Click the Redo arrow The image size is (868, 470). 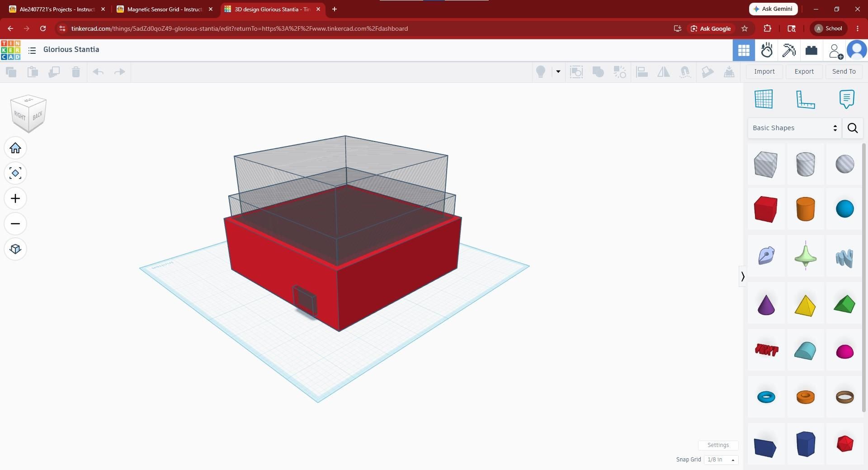pyautogui.click(x=119, y=72)
